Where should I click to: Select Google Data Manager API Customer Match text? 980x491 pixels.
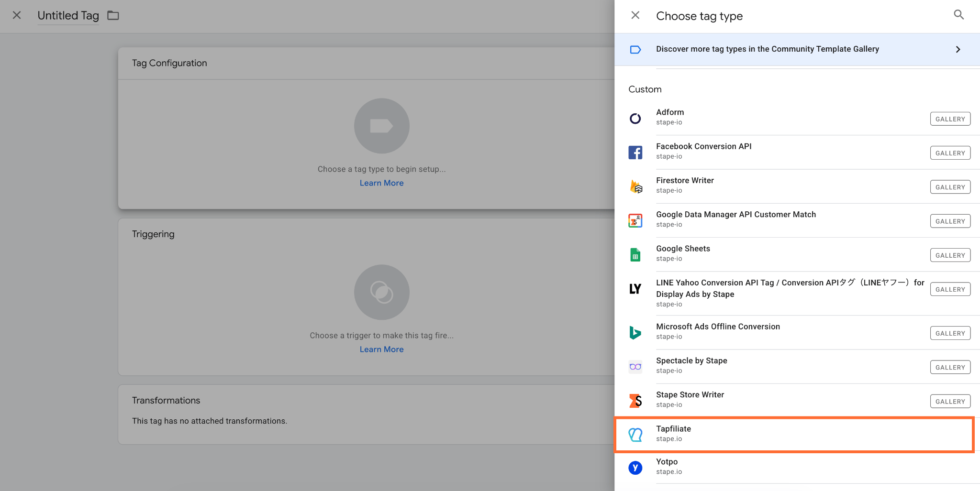(736, 215)
